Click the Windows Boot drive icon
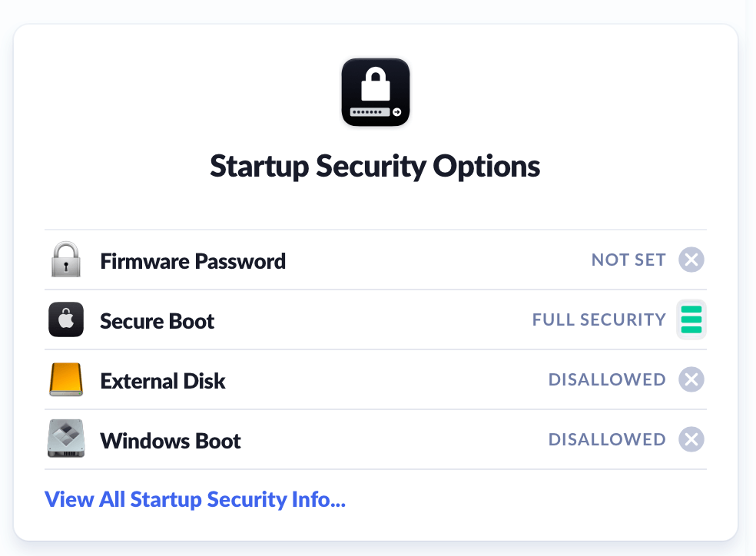756x556 pixels. pos(66,440)
